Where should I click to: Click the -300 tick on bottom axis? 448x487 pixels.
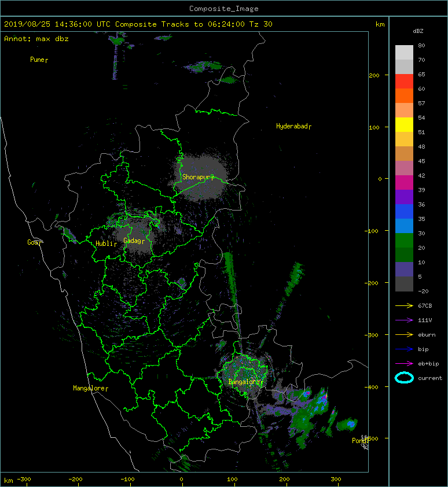(24, 479)
